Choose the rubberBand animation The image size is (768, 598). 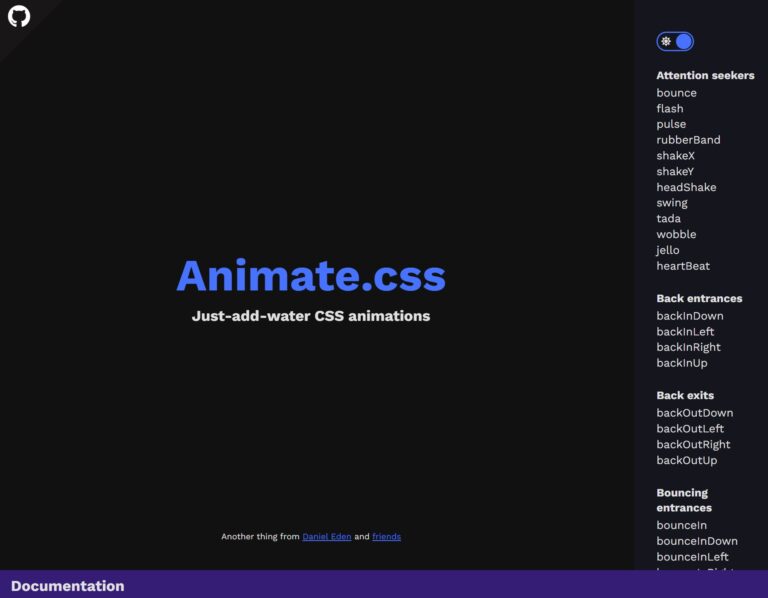pos(688,140)
